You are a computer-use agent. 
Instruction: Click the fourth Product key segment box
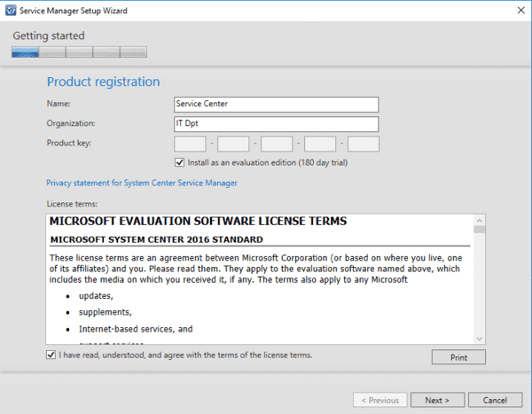[320, 144]
